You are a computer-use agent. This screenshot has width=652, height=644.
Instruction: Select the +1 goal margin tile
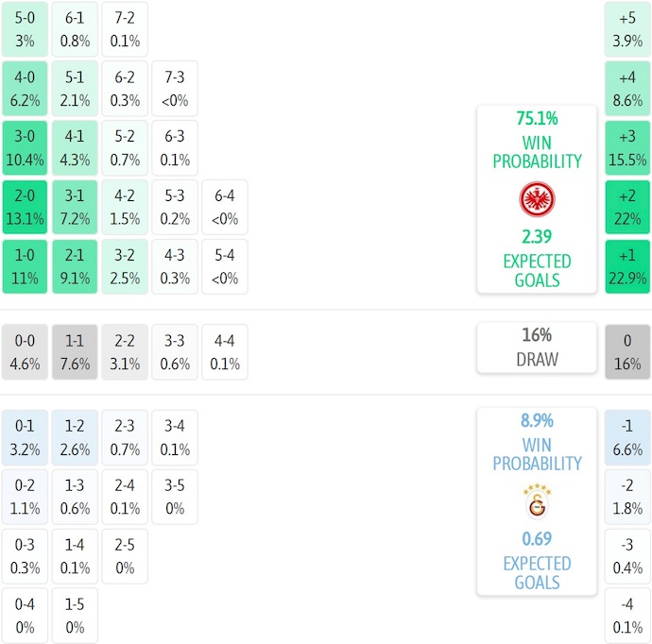(x=627, y=266)
